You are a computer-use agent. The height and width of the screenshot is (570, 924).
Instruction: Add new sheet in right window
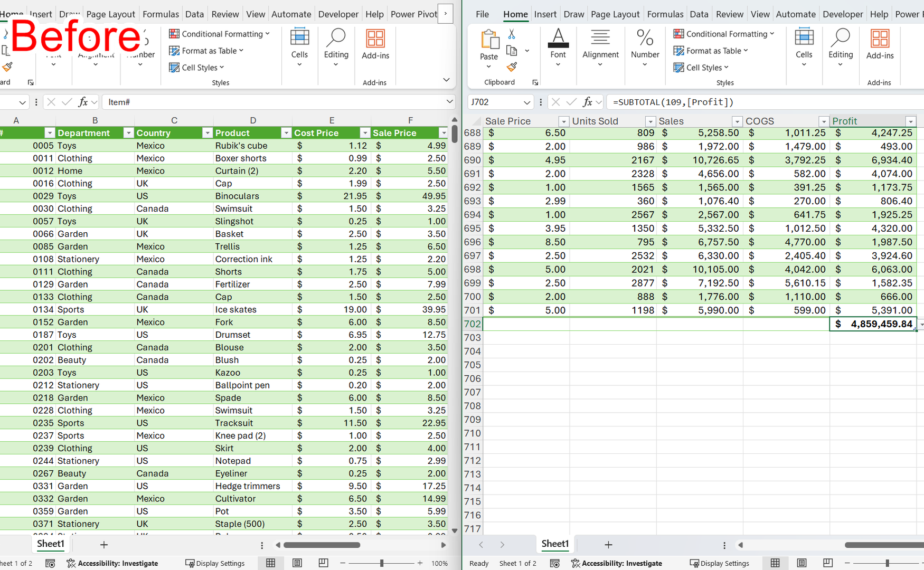[x=608, y=545]
